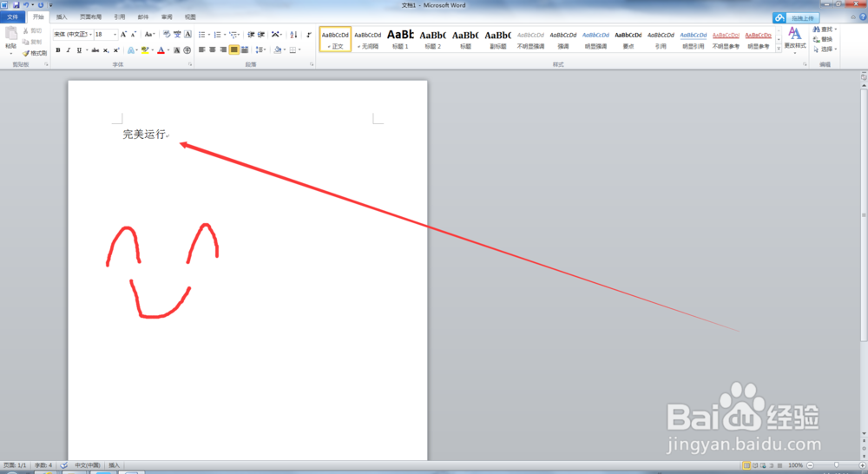Screen dimensions: 868x474
Task: Toggle Center paragraph alignment
Action: point(213,49)
